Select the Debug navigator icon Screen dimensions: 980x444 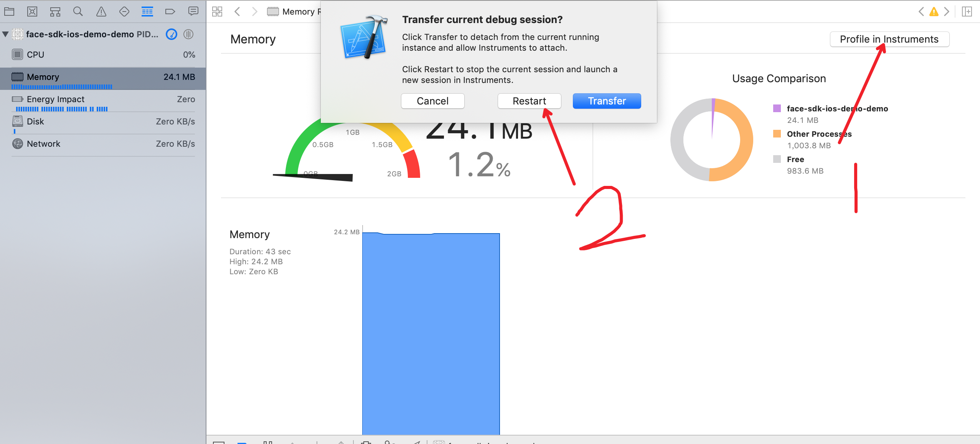click(147, 12)
